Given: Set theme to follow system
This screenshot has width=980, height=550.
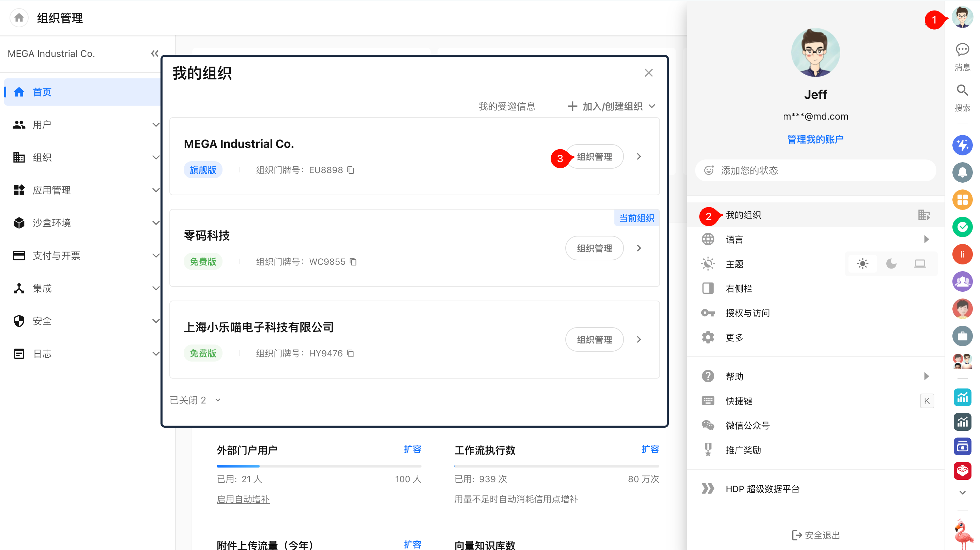Looking at the screenshot, I should pos(920,264).
